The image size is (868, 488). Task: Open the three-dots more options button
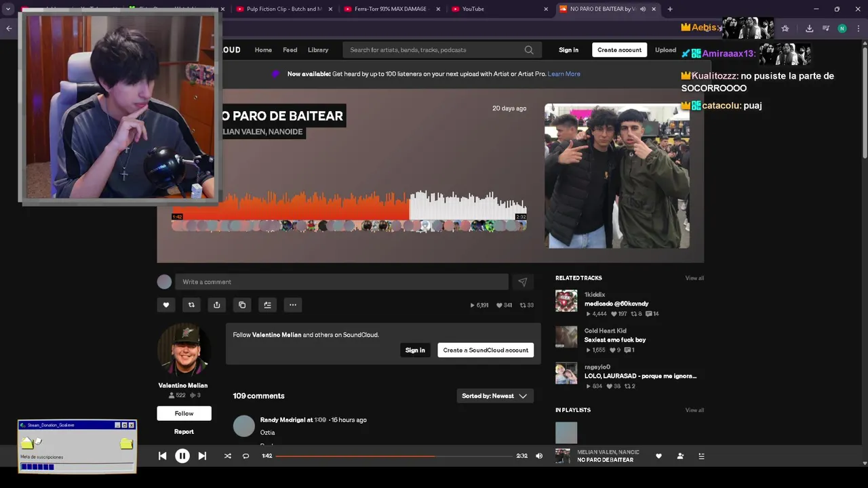293,305
